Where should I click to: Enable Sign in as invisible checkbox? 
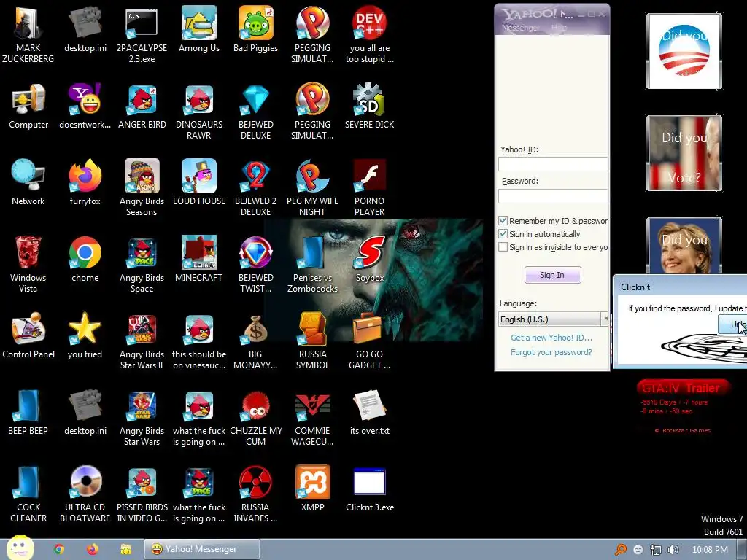pos(503,247)
